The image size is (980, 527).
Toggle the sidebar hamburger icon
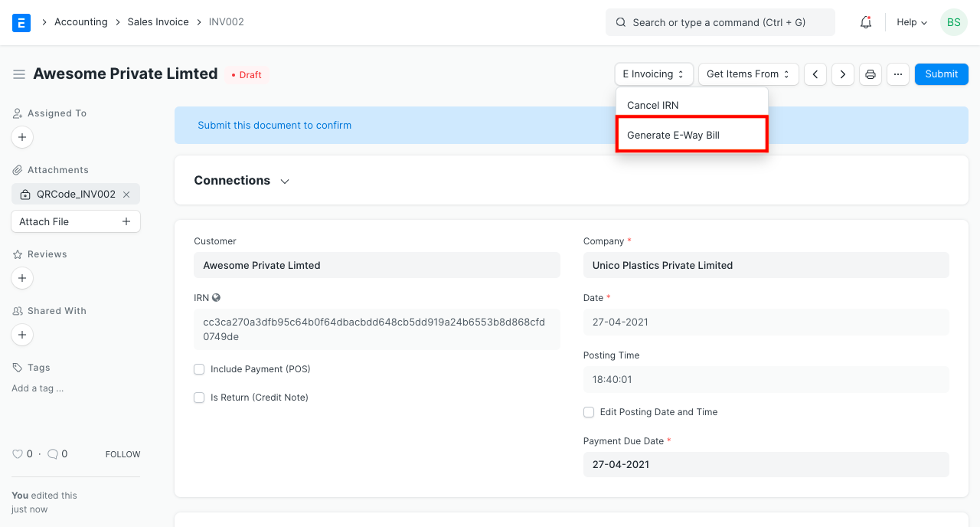click(x=19, y=74)
